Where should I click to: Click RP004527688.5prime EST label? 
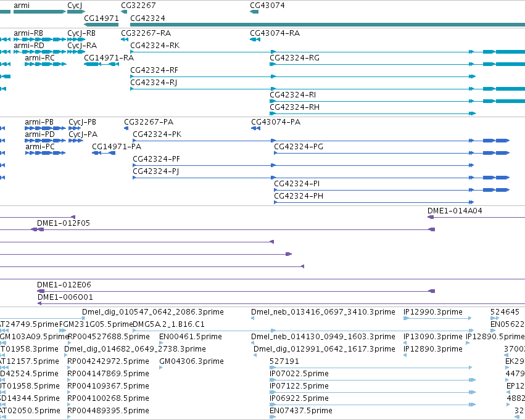109,337
